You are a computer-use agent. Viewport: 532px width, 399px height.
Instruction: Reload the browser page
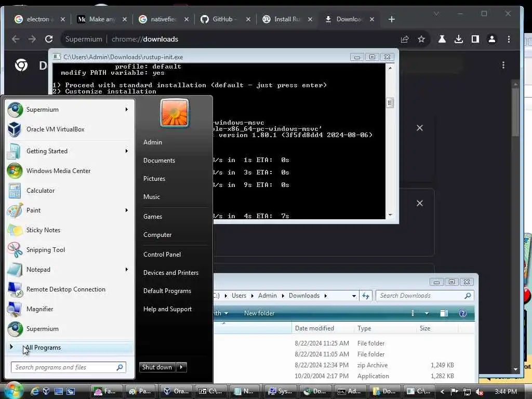point(49,39)
